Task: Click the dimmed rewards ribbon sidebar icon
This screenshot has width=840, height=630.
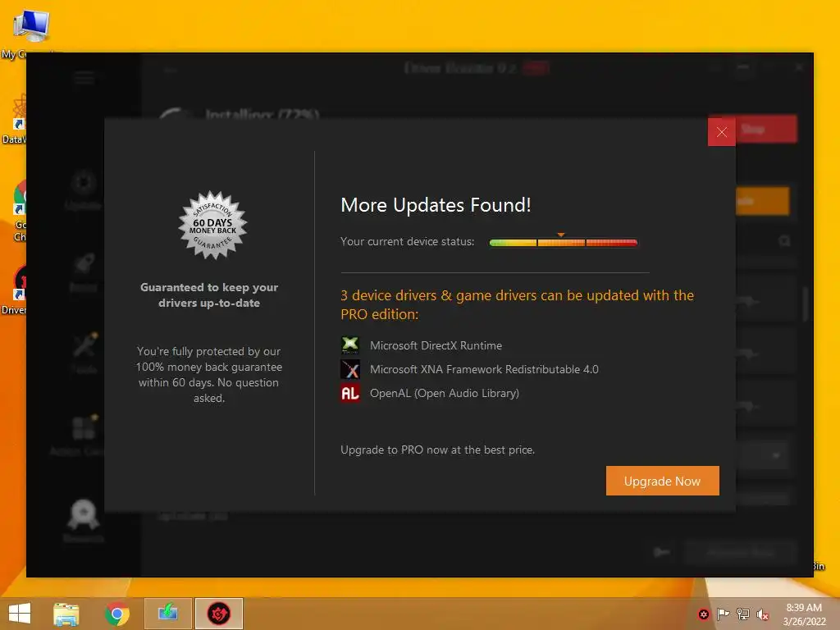Action: pos(84,519)
